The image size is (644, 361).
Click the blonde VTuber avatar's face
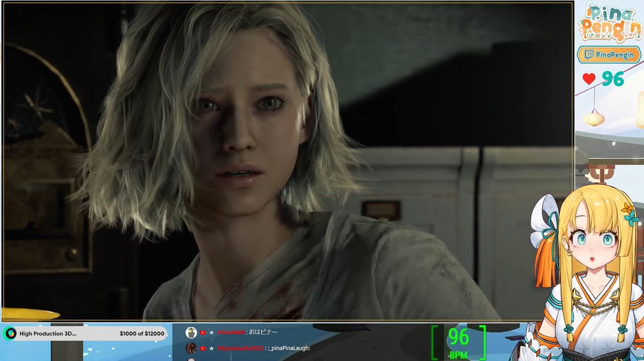coord(594,241)
